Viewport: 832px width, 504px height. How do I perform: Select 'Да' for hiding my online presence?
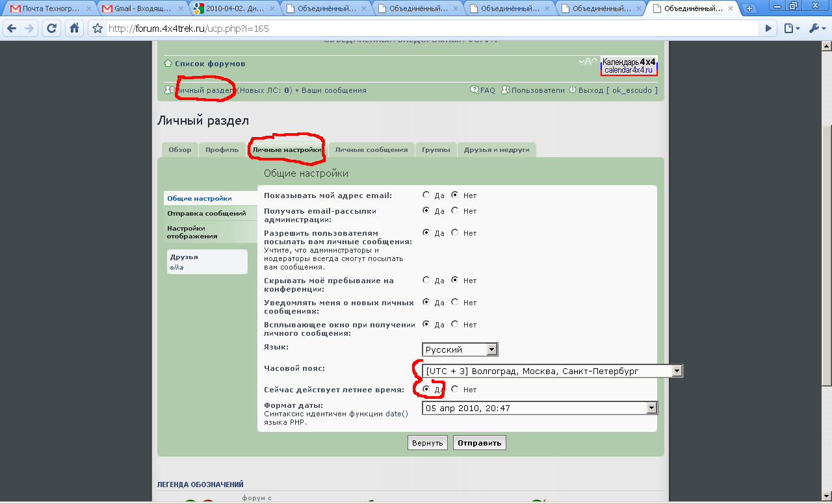tap(426, 281)
